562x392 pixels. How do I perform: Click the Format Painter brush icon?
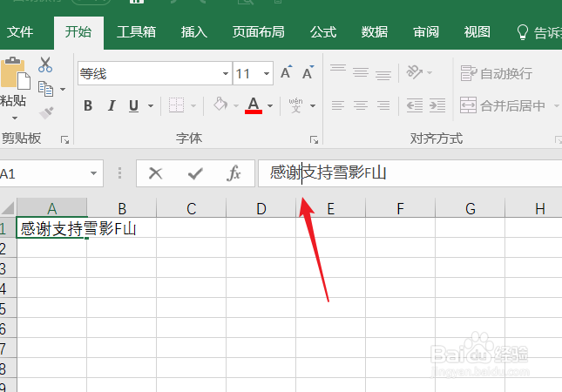pos(46,113)
